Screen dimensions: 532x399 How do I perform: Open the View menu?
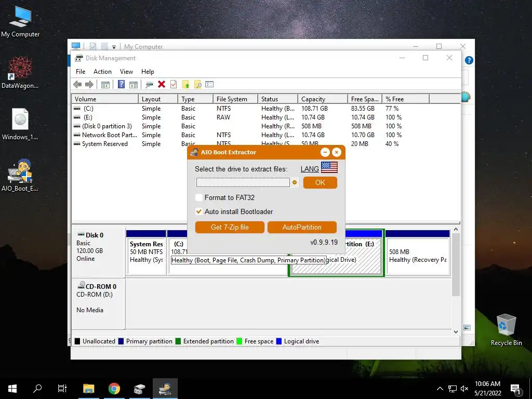pos(126,72)
